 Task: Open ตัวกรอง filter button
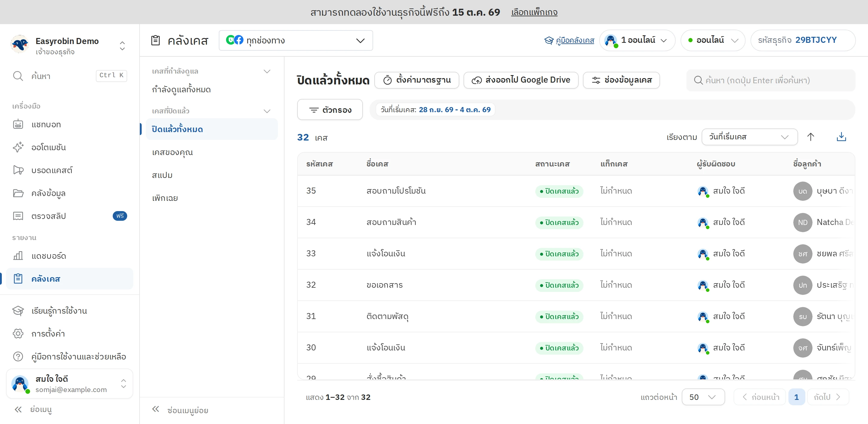329,109
